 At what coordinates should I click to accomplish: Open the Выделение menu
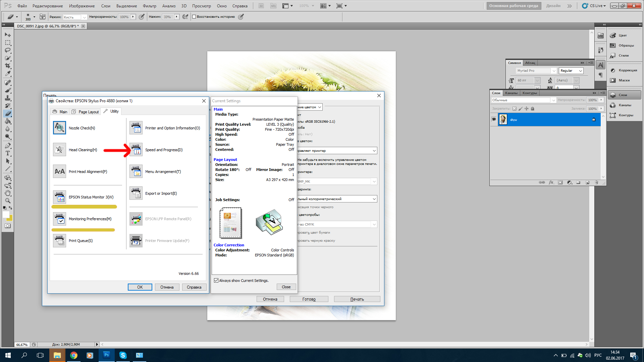coord(126,6)
